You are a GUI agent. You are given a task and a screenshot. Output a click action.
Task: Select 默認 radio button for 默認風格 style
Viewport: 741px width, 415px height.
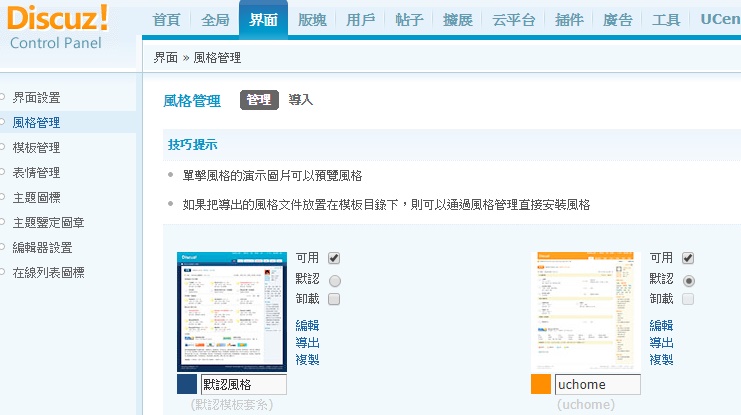click(334, 279)
